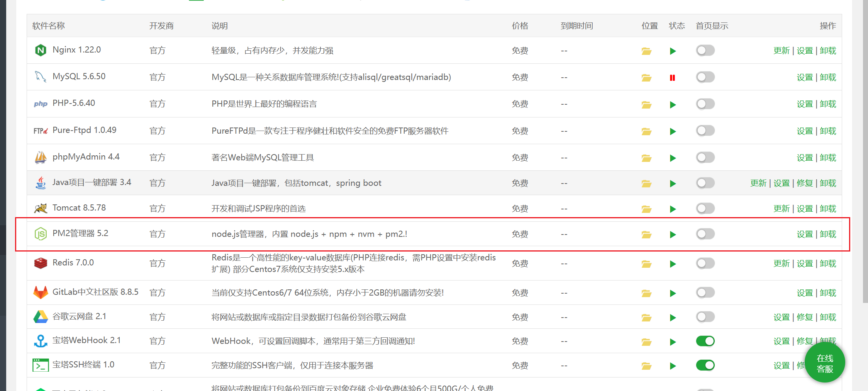The image size is (868, 391).
Task: Open the Nginx 1.22.0 install folder icon
Action: [x=646, y=51]
